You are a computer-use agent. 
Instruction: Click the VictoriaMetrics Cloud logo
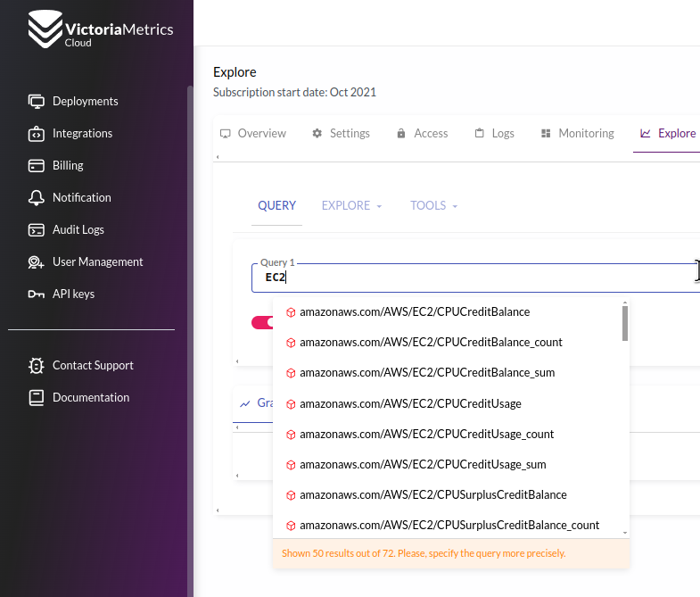click(101, 29)
